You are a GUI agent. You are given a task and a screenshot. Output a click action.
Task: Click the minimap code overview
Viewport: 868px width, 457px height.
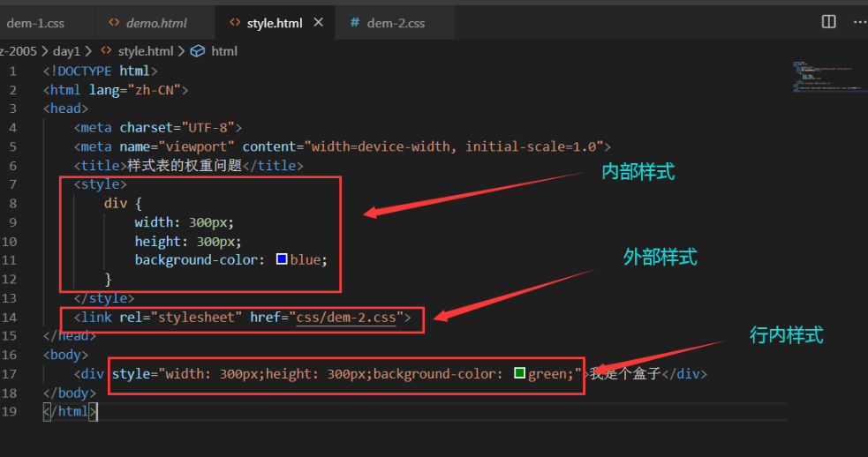(828, 77)
